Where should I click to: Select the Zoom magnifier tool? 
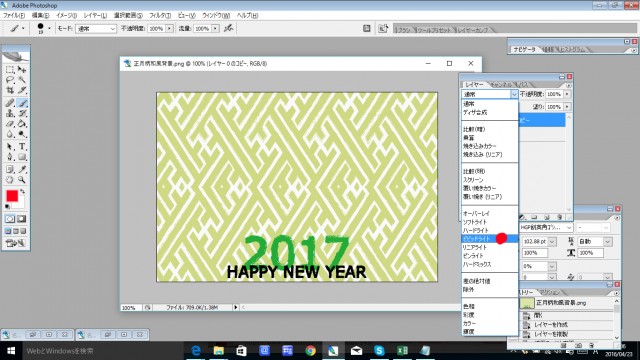coord(22,180)
